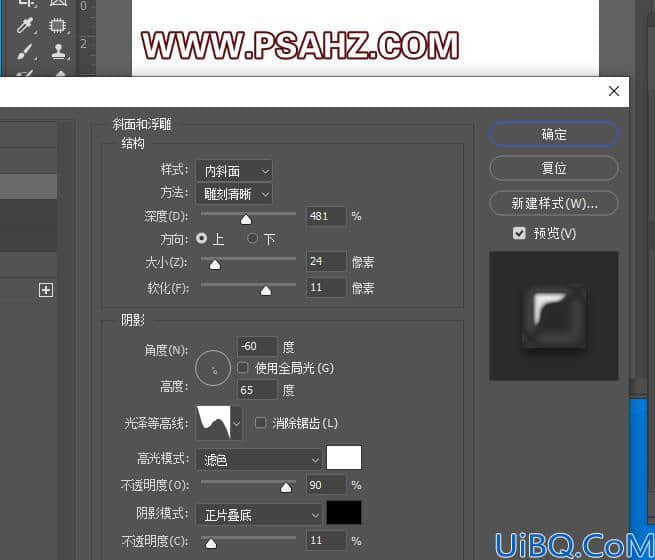This screenshot has height=560, width=655.
Task: Click the angle dial circle
Action: 213,368
